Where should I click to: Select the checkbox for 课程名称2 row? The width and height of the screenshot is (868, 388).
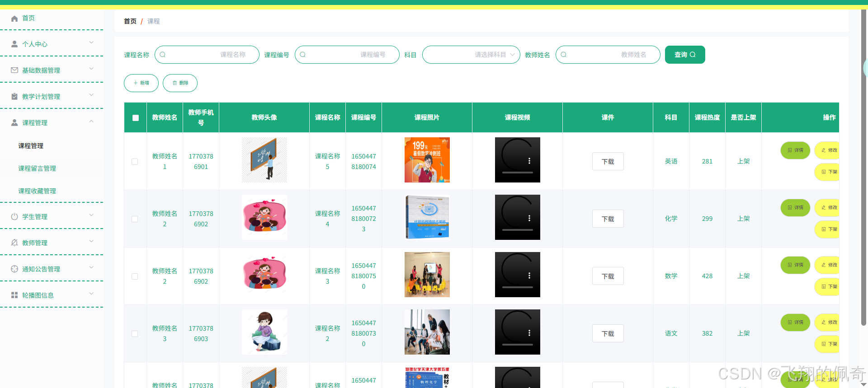pos(135,334)
